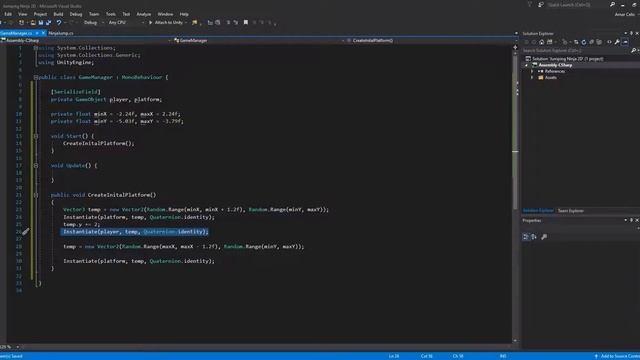The height and width of the screenshot is (360, 640).
Task: Click the Solution Explorer Properties wrench icon
Action: [x=617, y=42]
